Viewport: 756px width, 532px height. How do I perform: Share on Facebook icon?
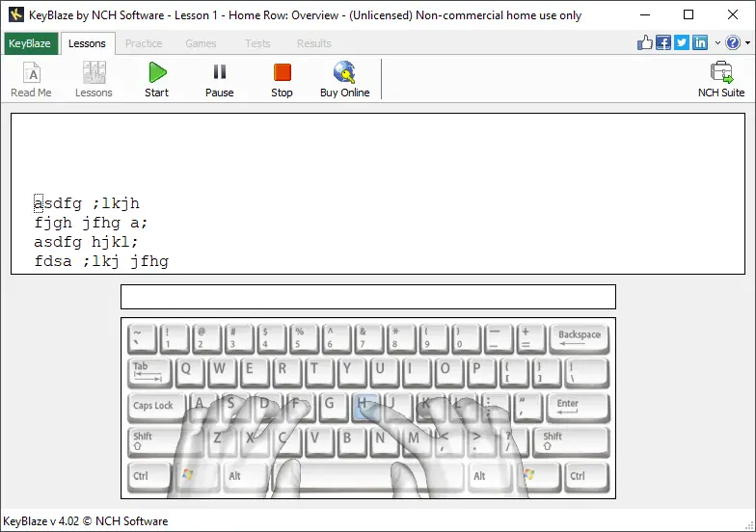(663, 42)
